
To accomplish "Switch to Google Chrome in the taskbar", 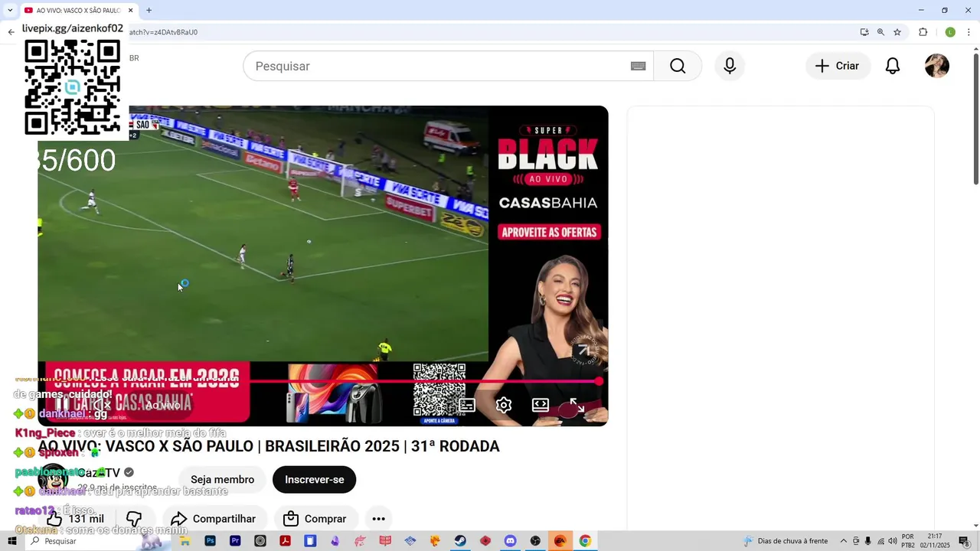I will (x=585, y=541).
